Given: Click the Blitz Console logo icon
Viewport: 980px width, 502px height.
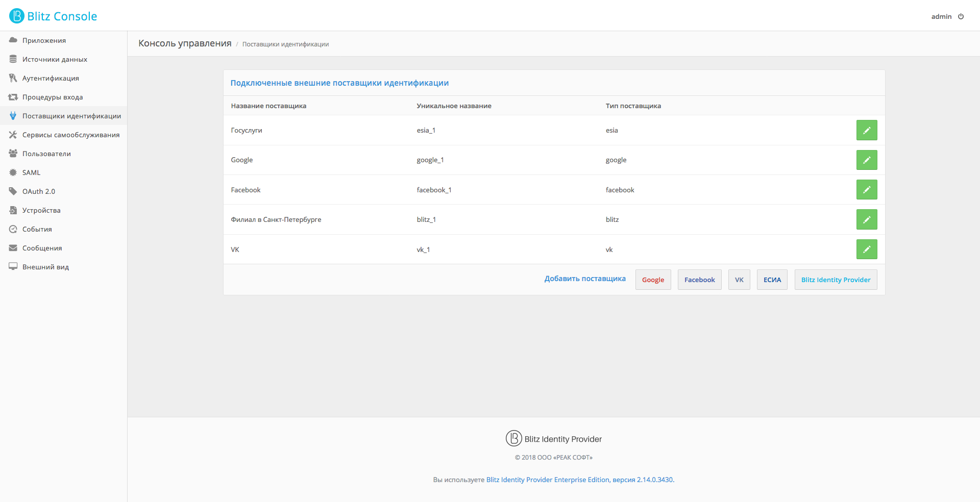Looking at the screenshot, I should (x=17, y=16).
